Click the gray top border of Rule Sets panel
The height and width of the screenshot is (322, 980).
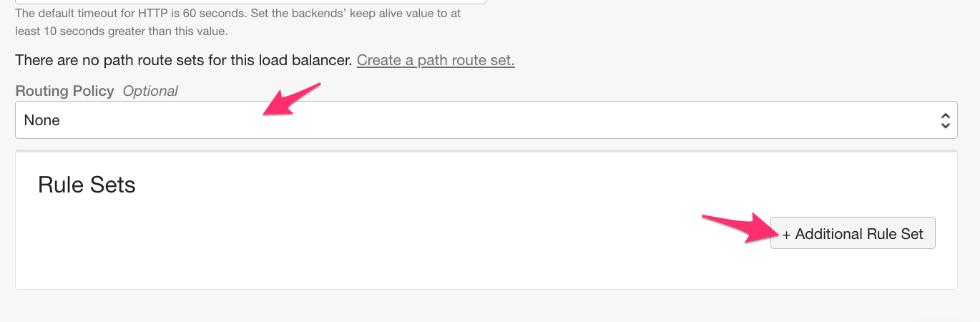pos(486,152)
